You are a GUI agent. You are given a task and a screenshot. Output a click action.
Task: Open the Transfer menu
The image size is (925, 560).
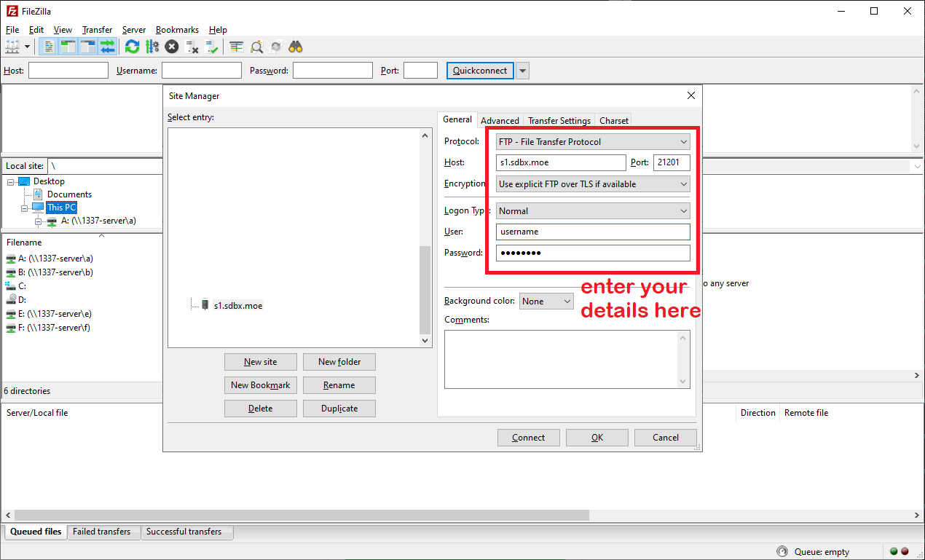[x=97, y=30]
